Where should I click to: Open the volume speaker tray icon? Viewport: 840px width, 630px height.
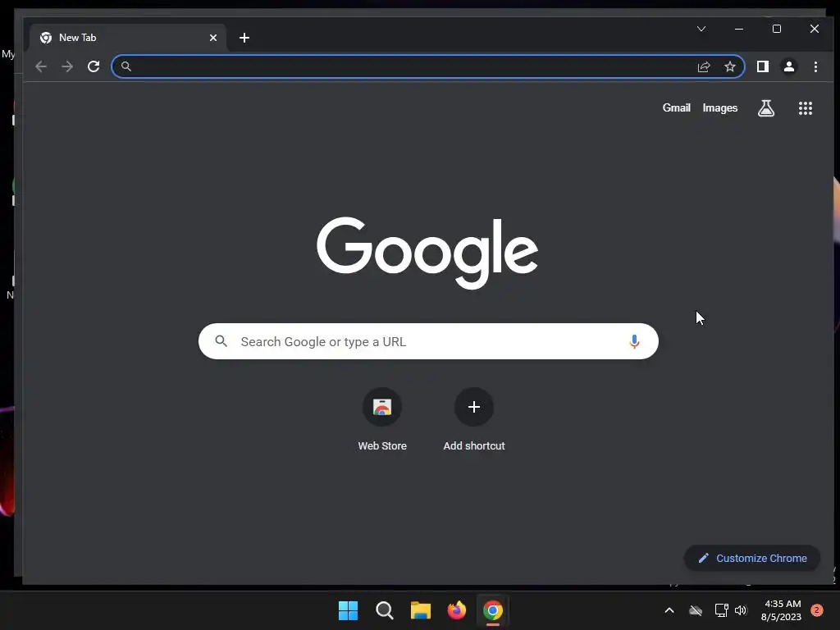click(x=741, y=610)
